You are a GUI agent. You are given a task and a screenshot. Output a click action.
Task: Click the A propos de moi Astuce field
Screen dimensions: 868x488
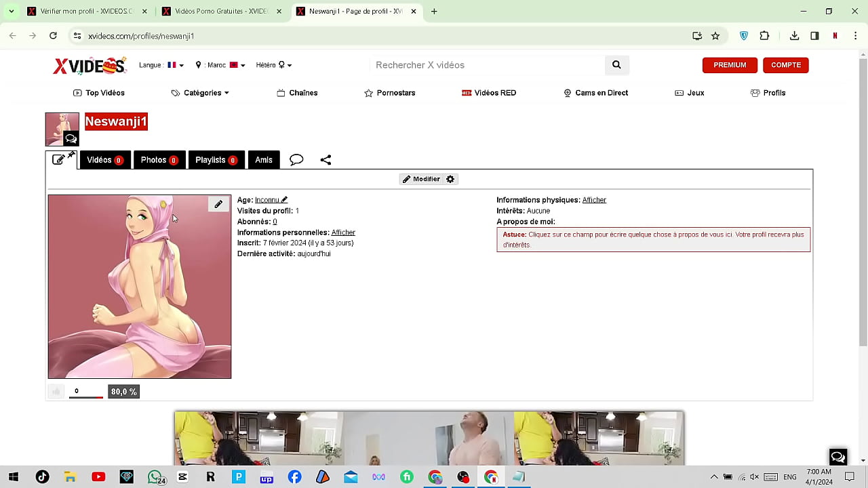pyautogui.click(x=654, y=239)
